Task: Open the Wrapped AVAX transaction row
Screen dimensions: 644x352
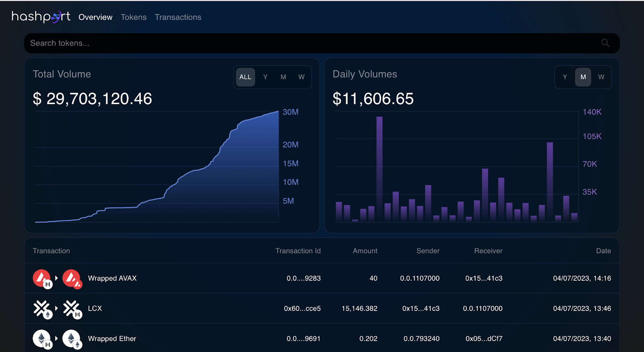Action: tap(112, 278)
